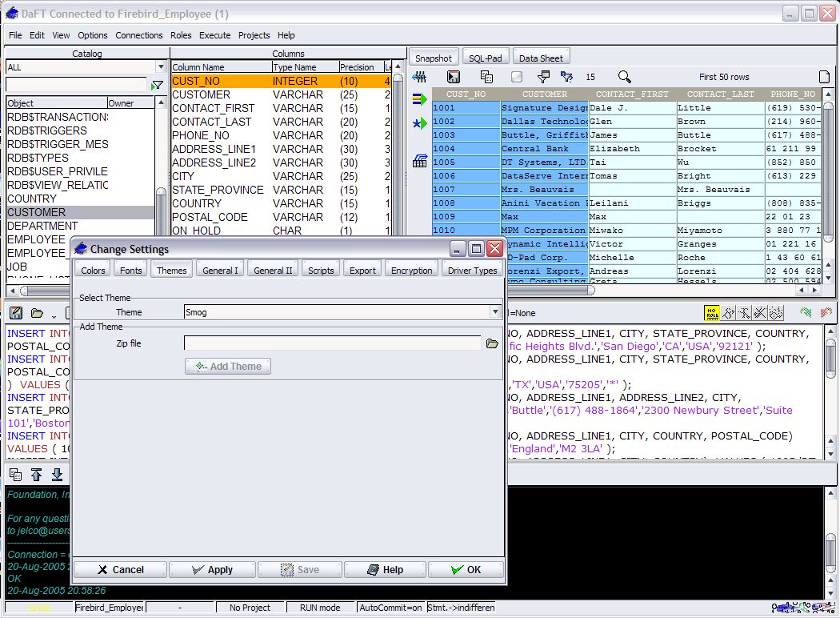Click the table grid icon left of data rows

click(x=419, y=161)
